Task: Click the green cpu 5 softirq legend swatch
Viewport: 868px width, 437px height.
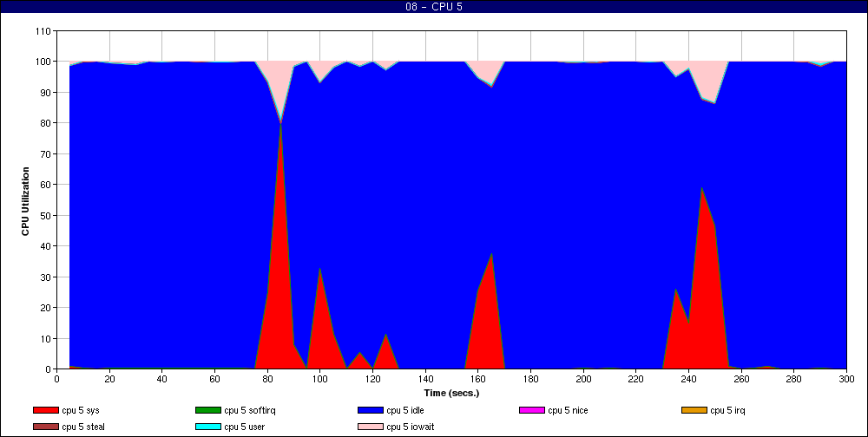Action: (x=207, y=410)
